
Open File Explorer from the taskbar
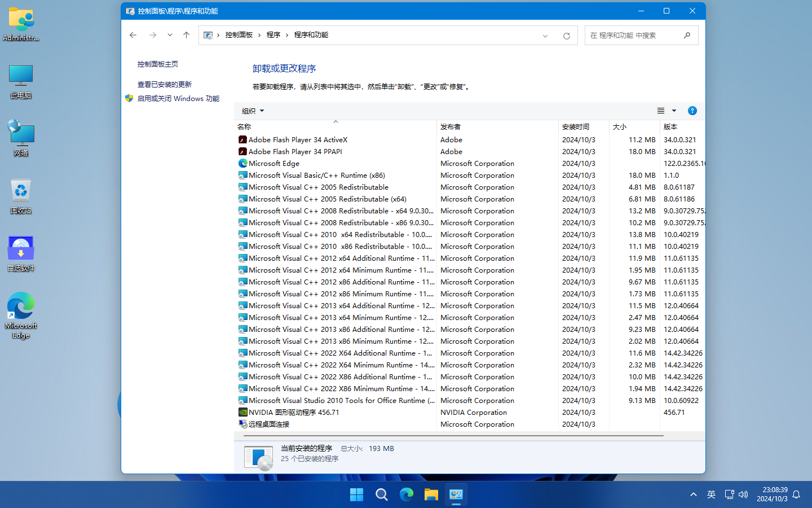(431, 495)
